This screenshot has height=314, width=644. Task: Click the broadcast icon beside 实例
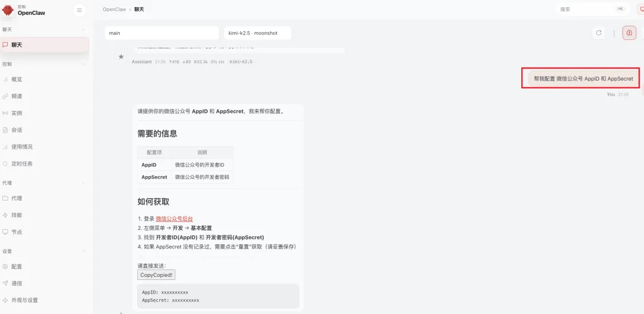coord(5,113)
